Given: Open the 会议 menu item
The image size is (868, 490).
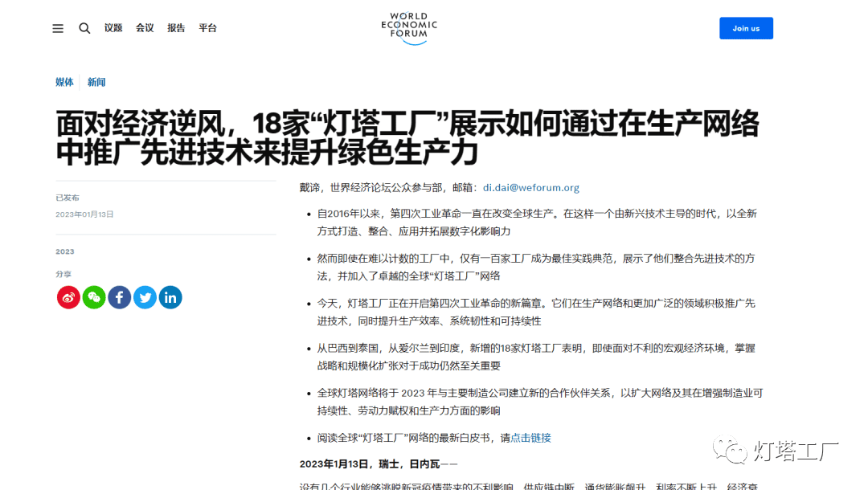Looking at the screenshot, I should click(x=145, y=28).
